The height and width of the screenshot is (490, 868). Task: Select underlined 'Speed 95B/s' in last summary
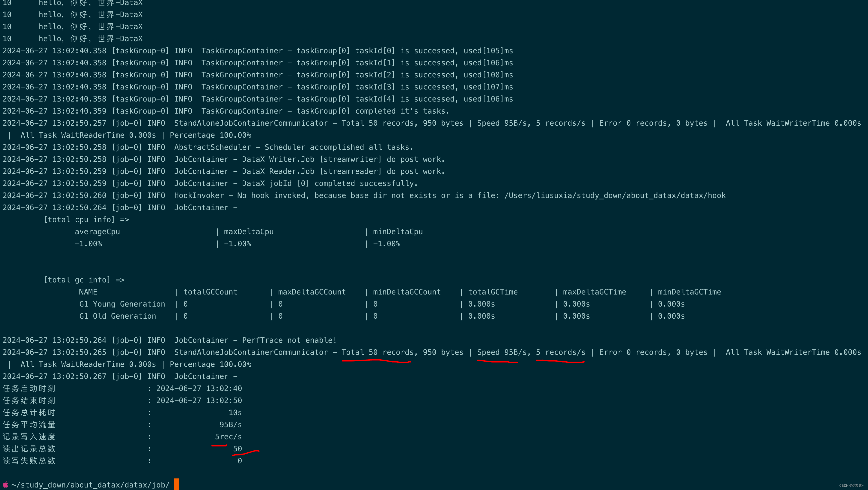pyautogui.click(x=502, y=352)
